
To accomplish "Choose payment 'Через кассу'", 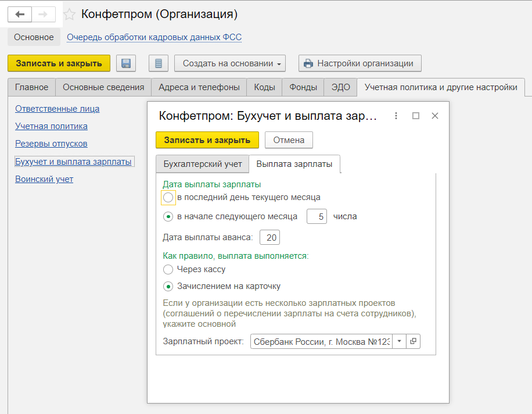I will point(168,270).
